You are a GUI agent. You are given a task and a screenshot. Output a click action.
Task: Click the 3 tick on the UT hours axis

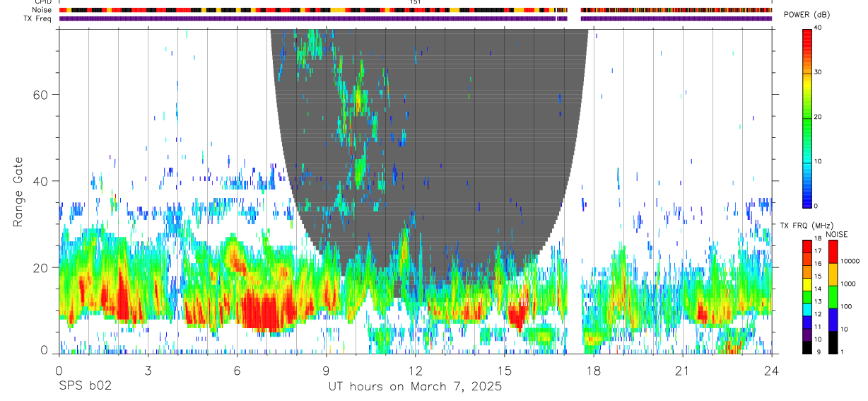148,371
